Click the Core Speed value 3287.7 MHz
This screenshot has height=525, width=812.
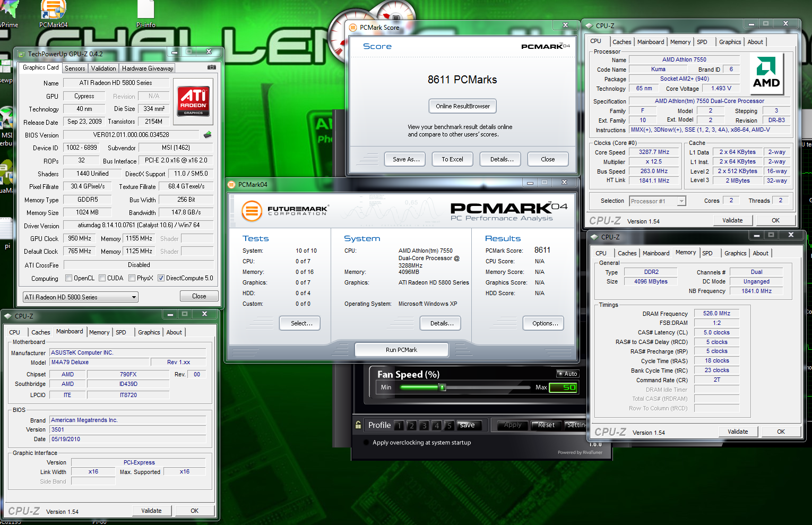coord(654,152)
